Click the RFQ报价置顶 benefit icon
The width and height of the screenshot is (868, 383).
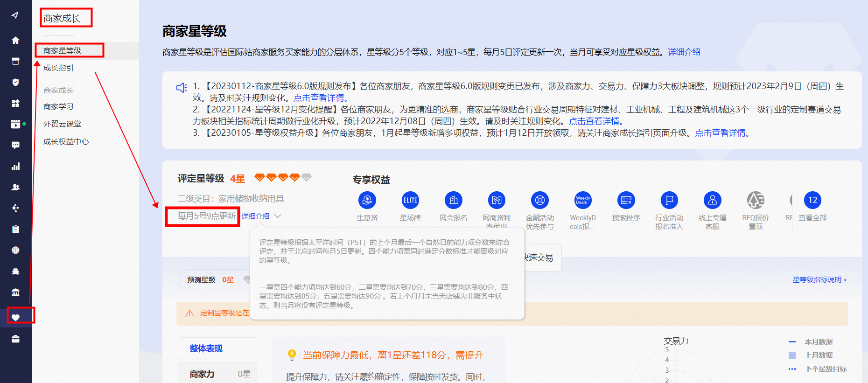[756, 201]
